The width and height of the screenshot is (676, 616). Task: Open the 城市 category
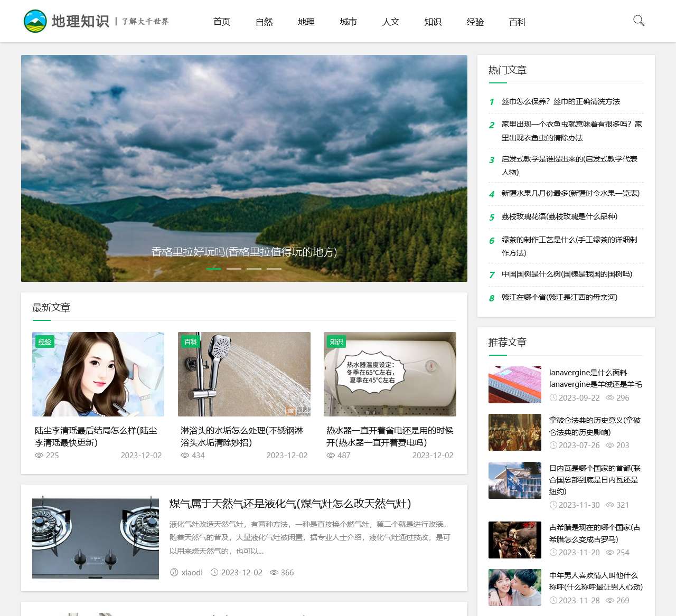click(x=349, y=22)
